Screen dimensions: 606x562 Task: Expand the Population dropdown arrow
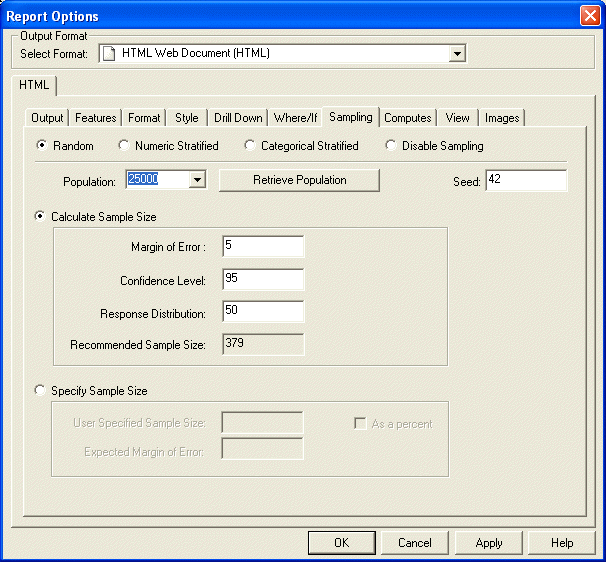(197, 179)
